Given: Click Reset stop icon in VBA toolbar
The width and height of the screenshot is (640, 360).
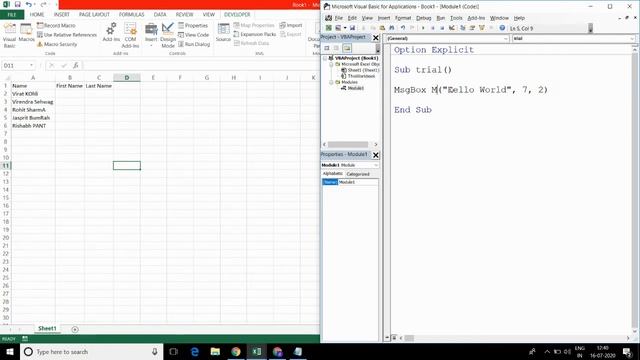Looking at the screenshot, I should coord(442,28).
